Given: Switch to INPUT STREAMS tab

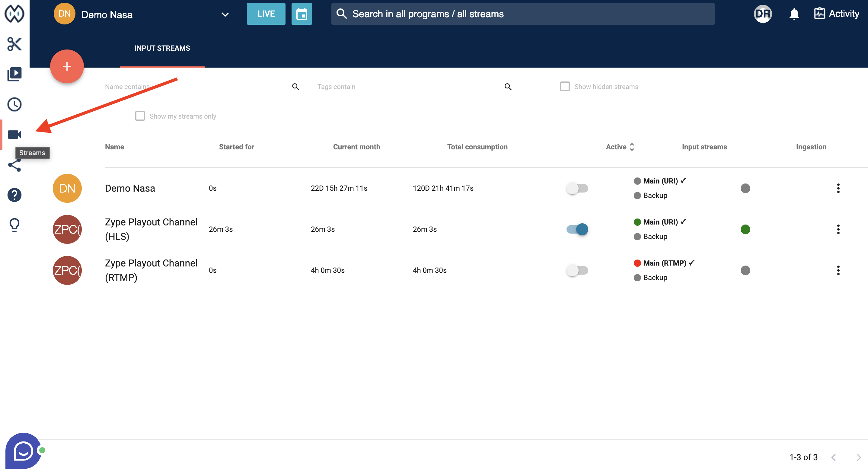Looking at the screenshot, I should click(162, 48).
